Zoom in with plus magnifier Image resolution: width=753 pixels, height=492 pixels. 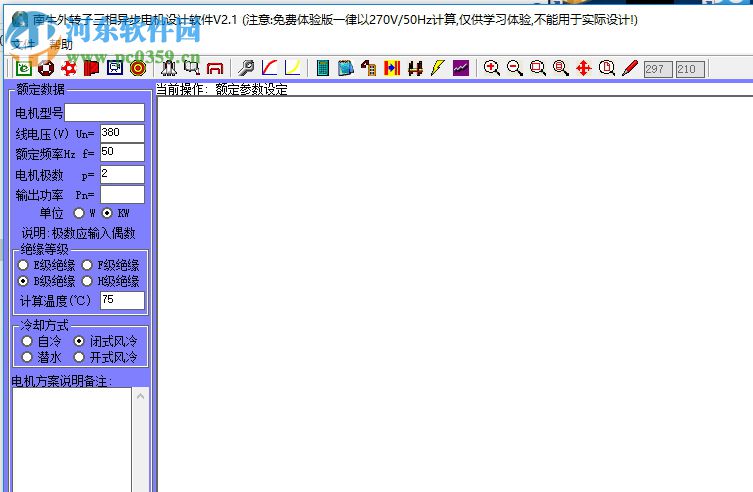pos(491,68)
